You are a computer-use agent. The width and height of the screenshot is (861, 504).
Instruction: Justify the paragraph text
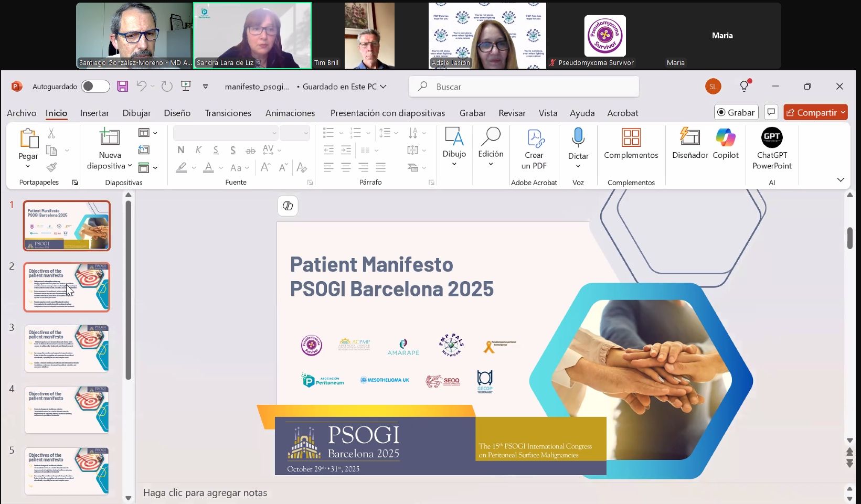[x=381, y=167]
